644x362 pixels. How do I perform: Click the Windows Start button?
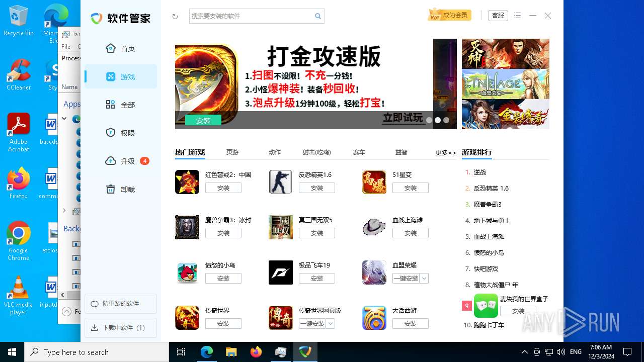click(12, 352)
